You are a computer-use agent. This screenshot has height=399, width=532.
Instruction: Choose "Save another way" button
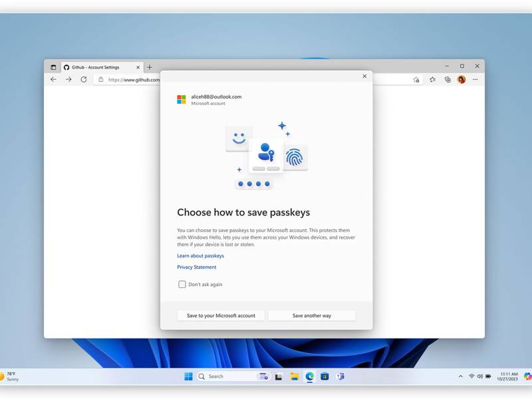(312, 315)
